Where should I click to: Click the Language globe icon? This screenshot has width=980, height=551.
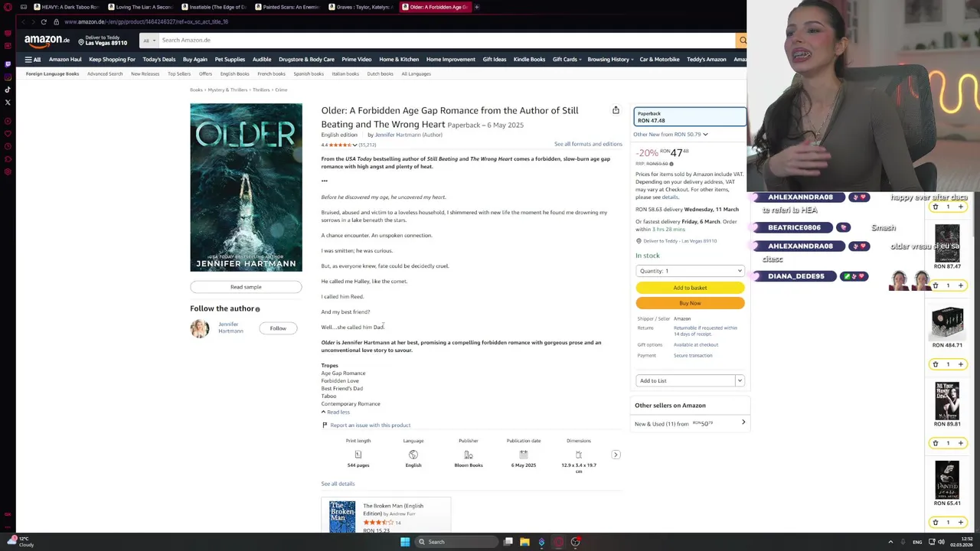413,455
